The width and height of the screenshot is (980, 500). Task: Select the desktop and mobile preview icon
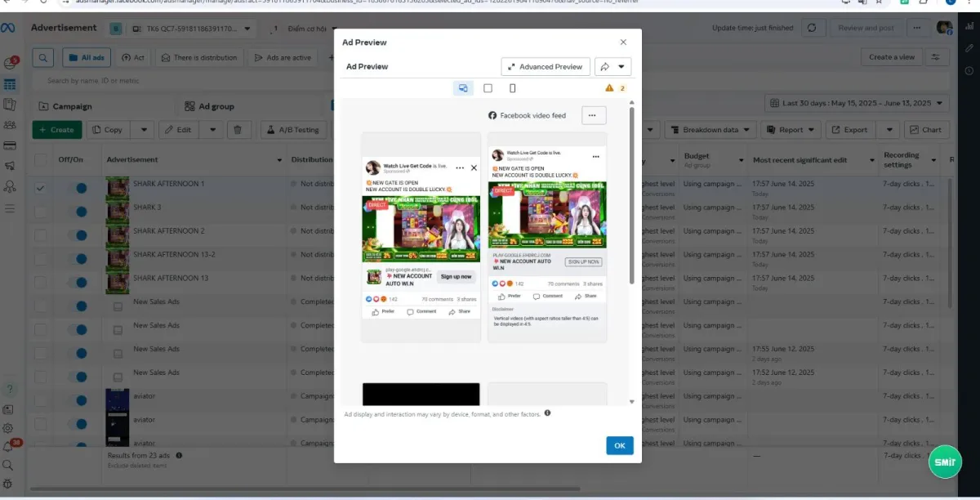463,88
